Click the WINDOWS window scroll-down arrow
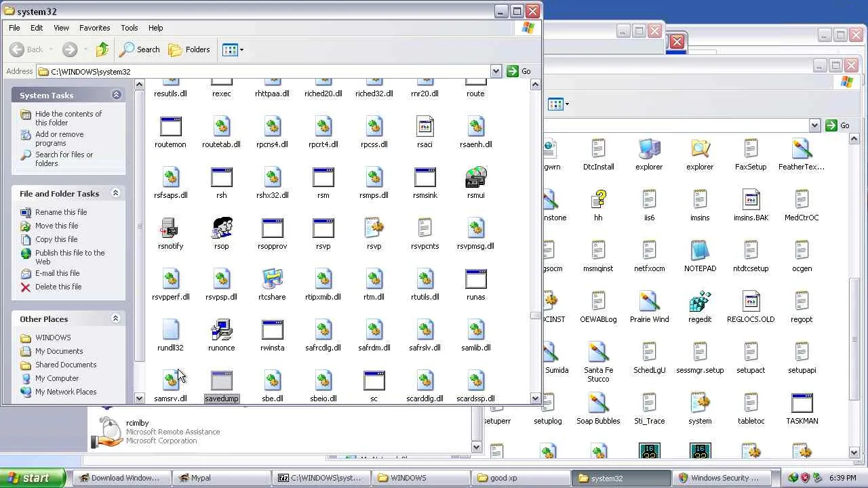The image size is (868, 488). pos(854,452)
